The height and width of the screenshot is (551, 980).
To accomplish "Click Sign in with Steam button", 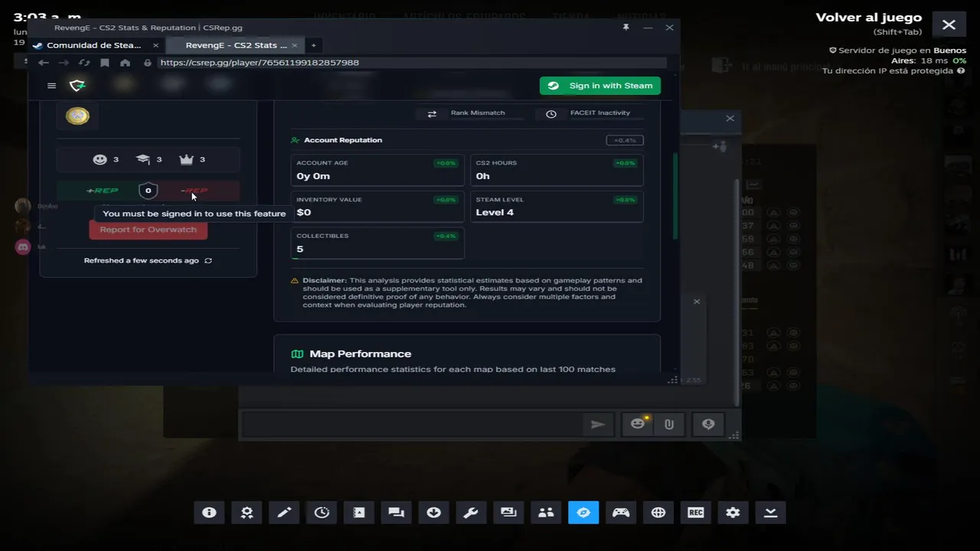I will point(600,86).
